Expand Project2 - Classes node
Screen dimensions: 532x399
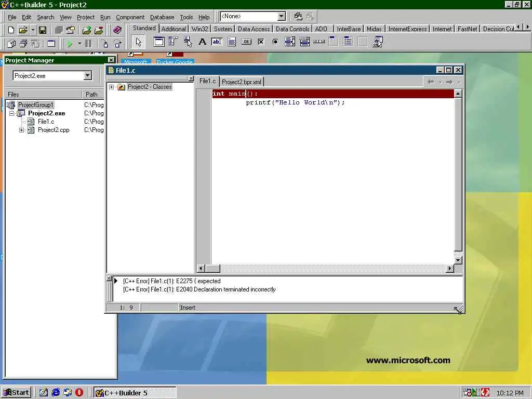(x=111, y=87)
